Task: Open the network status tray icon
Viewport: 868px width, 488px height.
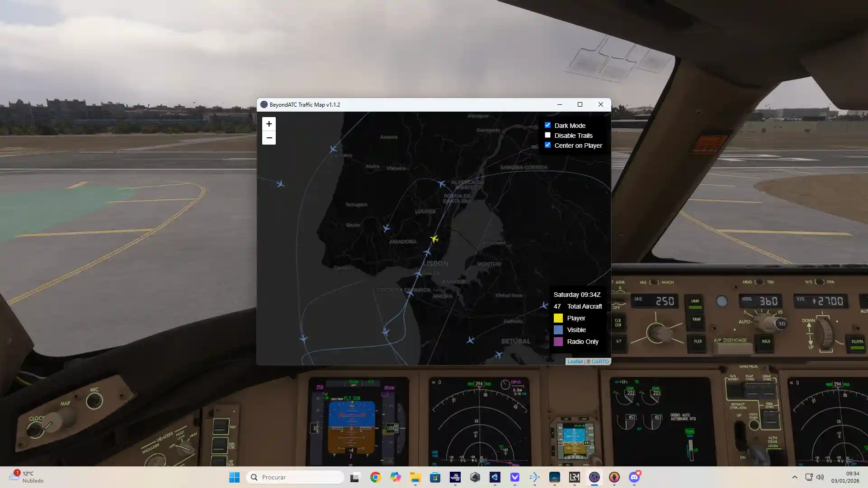Action: 809,477
